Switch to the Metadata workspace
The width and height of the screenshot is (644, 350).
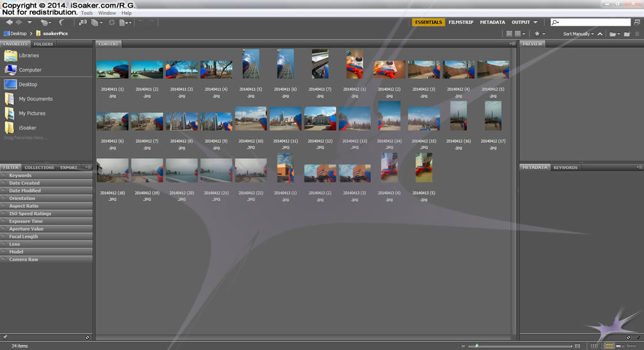click(492, 22)
